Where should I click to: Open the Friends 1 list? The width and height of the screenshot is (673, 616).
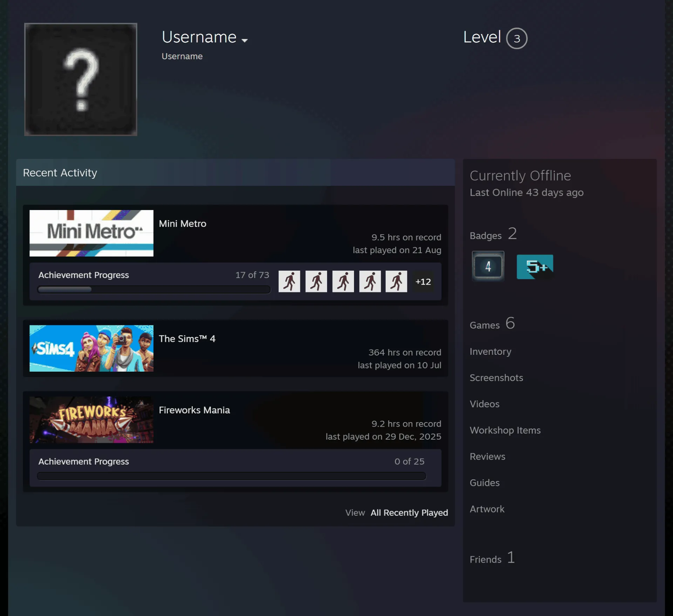coord(492,557)
